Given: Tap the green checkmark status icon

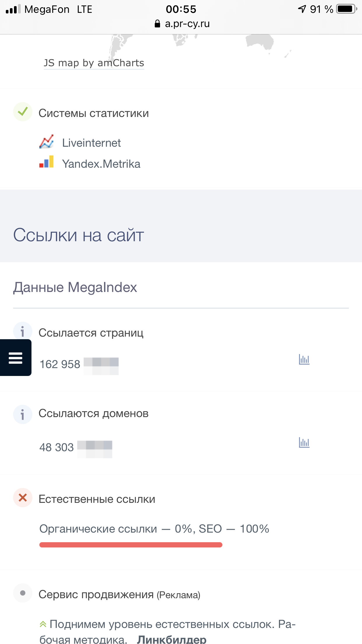Looking at the screenshot, I should [22, 112].
